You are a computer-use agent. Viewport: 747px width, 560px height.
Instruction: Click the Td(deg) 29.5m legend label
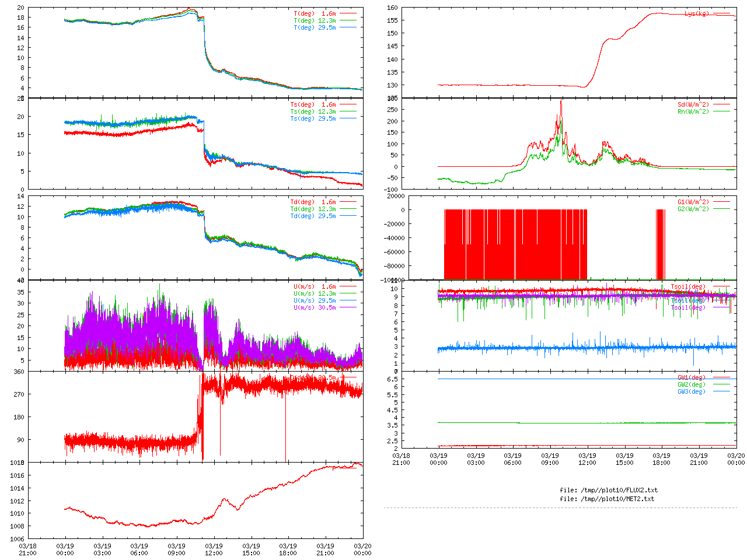[313, 216]
